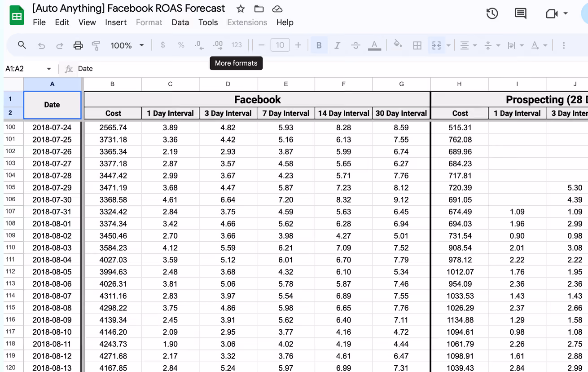Image resolution: width=588 pixels, height=372 pixels.
Task: Open the comments panel icon
Action: [x=521, y=13]
